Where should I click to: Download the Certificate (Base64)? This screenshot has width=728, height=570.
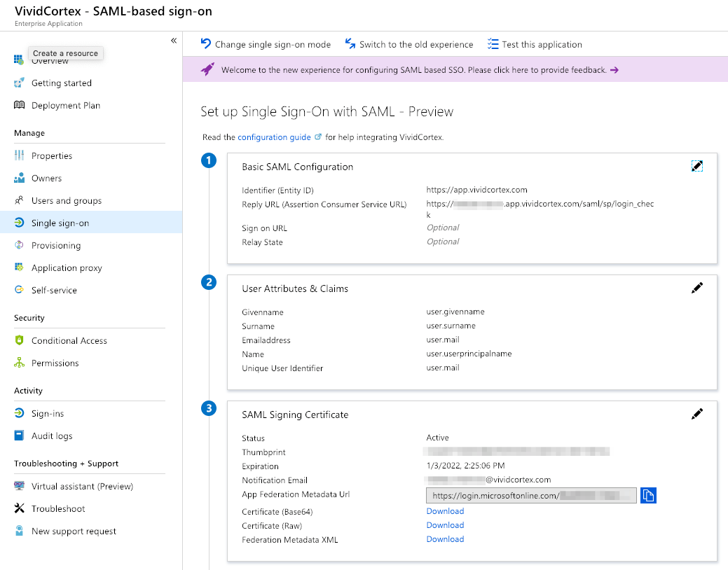[445, 511]
